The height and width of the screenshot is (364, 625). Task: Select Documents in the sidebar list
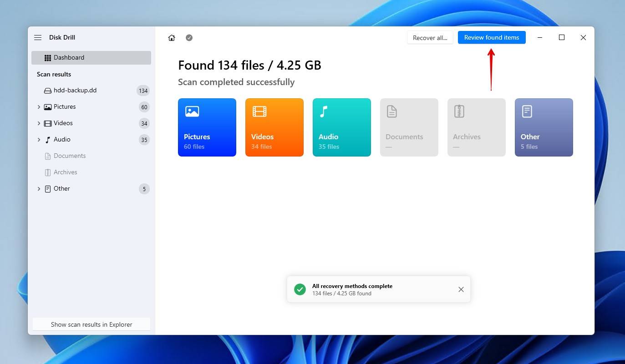pos(70,156)
